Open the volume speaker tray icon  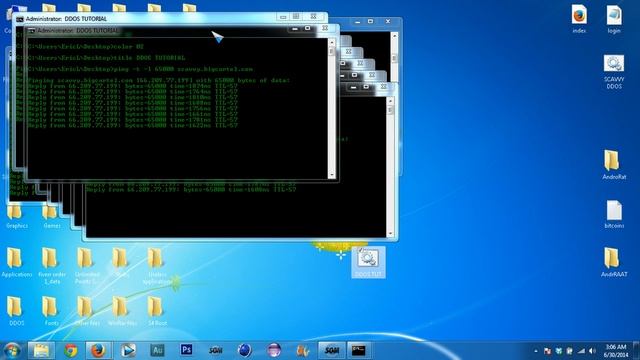click(592, 351)
